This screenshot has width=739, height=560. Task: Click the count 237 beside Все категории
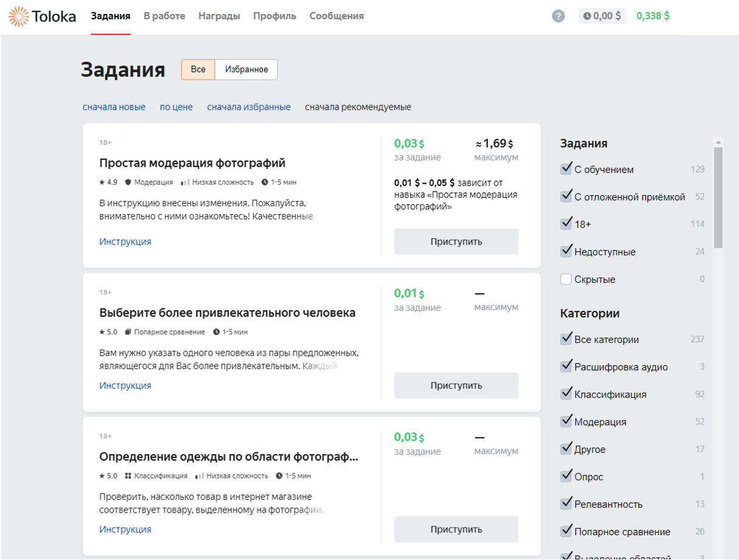(698, 339)
